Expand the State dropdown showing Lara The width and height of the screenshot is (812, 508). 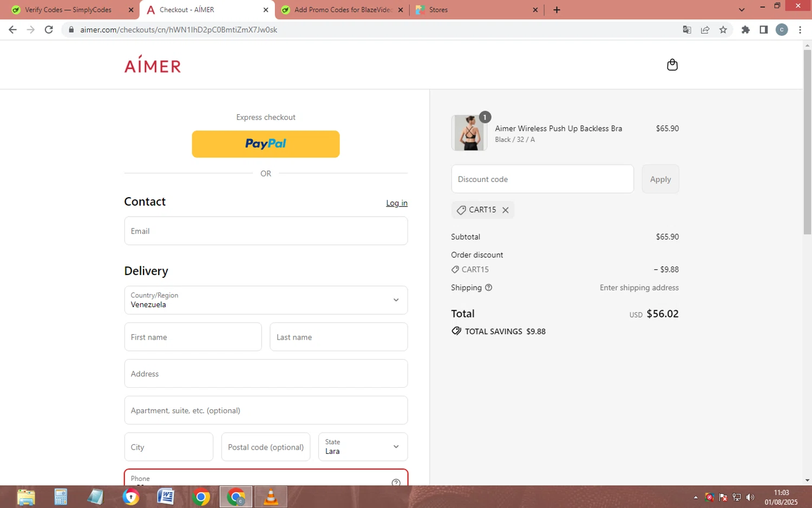click(x=363, y=447)
